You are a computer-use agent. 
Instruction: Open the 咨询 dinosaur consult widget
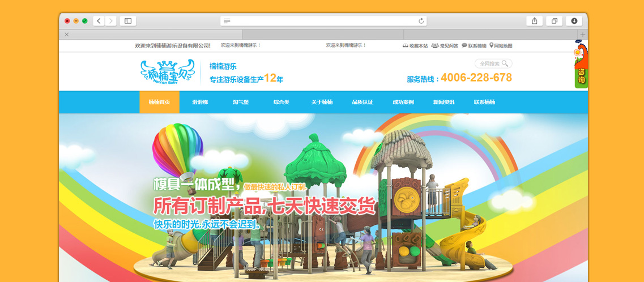(x=581, y=64)
